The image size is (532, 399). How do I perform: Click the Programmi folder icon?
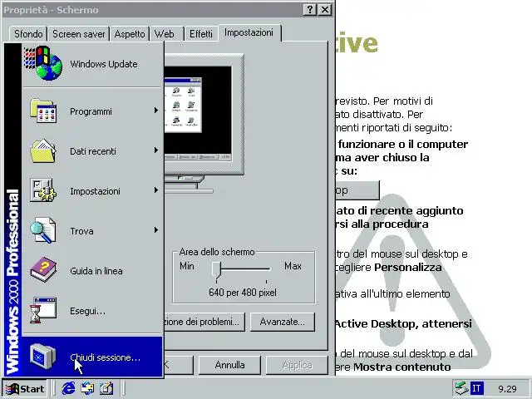[43, 111]
